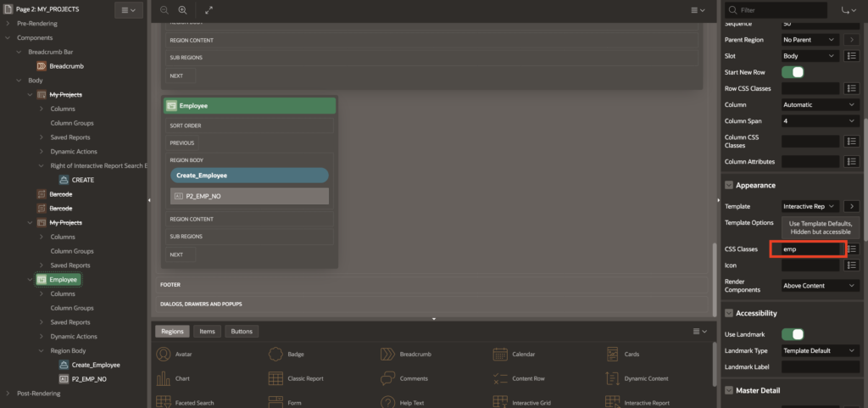868x408 pixels.
Task: Switch to the Items gallery tab
Action: [207, 332]
